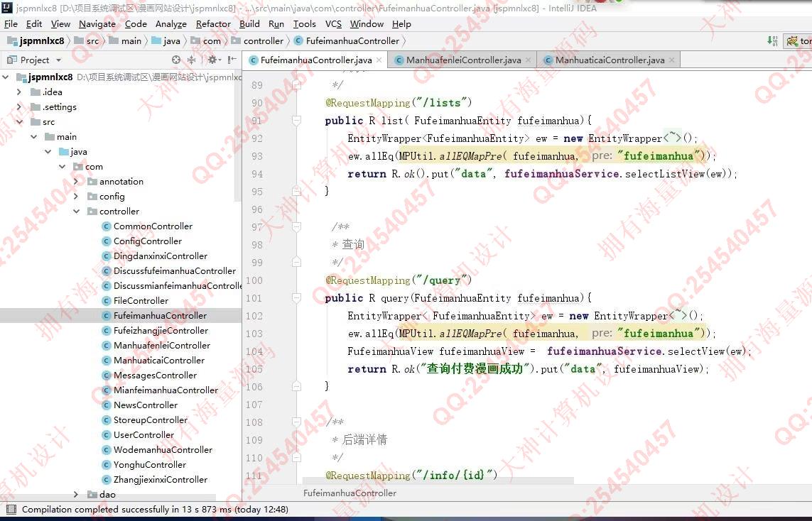The width and height of the screenshot is (812, 521).
Task: Click FufeimanhuaController in the navigation bar
Action: point(347,41)
